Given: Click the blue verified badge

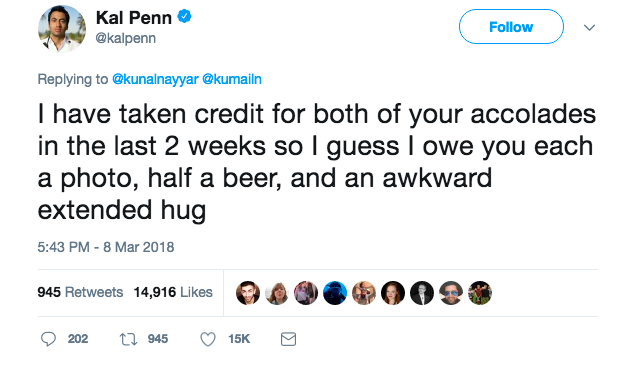Looking at the screenshot, I should [184, 17].
